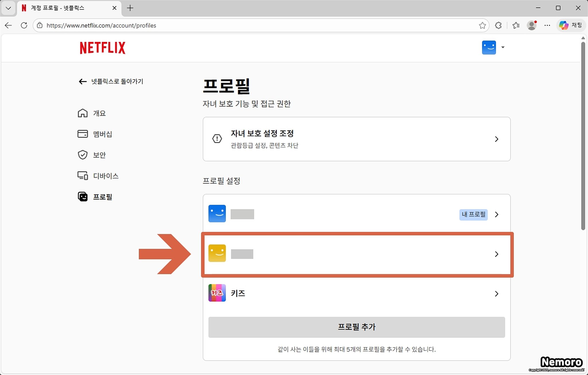This screenshot has width=588, height=375.
Task: Select the 프로필 sidebar icon
Action: pos(83,197)
